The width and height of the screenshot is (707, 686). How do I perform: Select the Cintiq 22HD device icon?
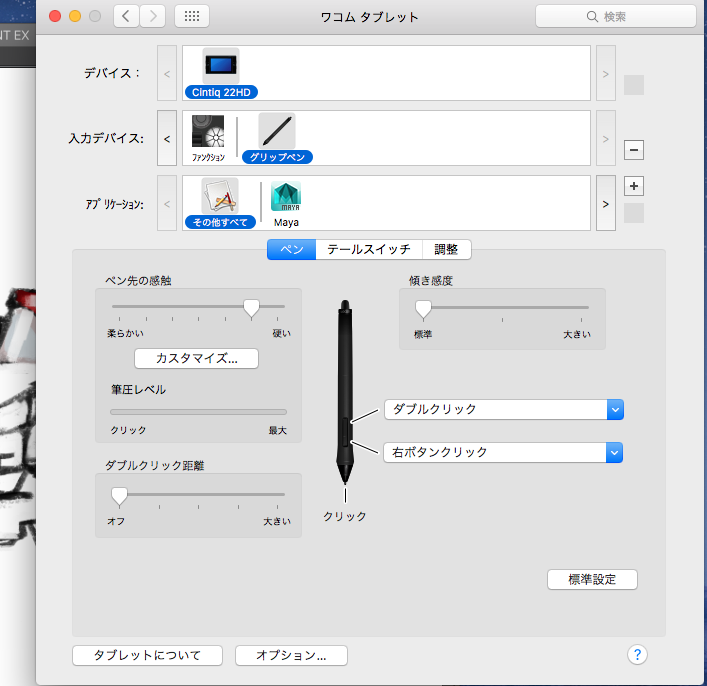click(220, 66)
